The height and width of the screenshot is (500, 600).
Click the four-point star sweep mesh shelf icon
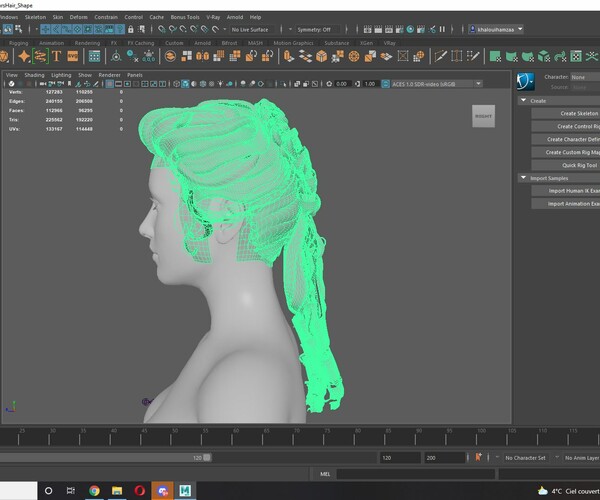[x=24, y=56]
